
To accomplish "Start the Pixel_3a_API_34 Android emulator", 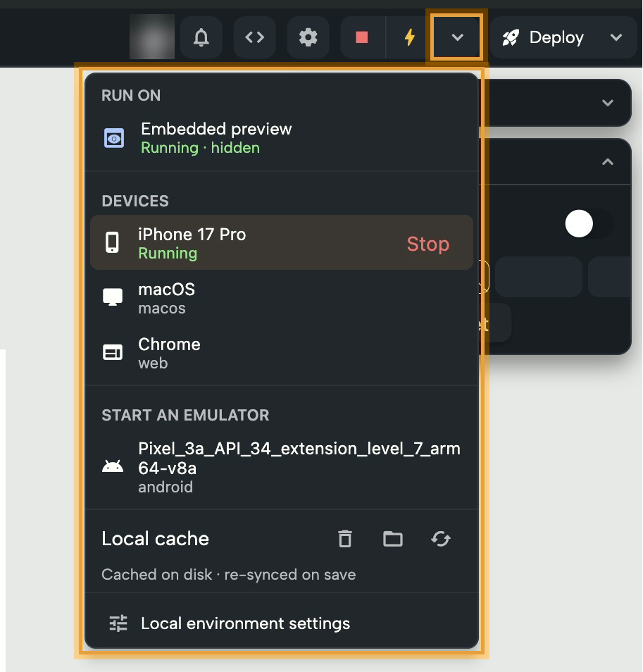I will [282, 467].
